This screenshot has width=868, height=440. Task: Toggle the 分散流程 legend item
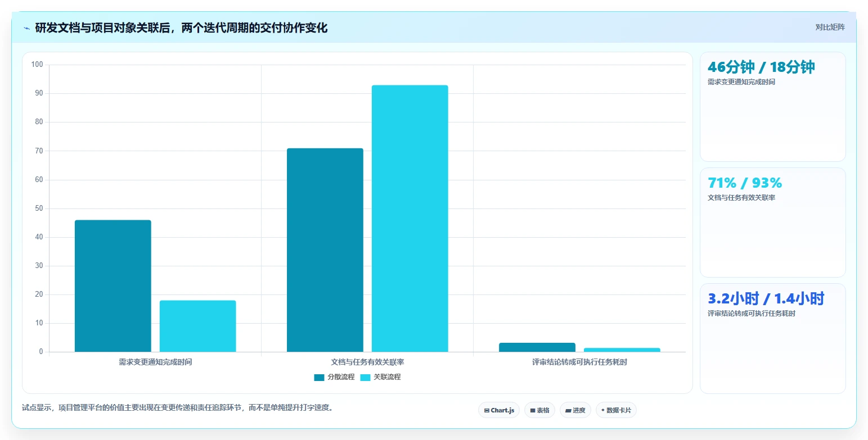334,377
